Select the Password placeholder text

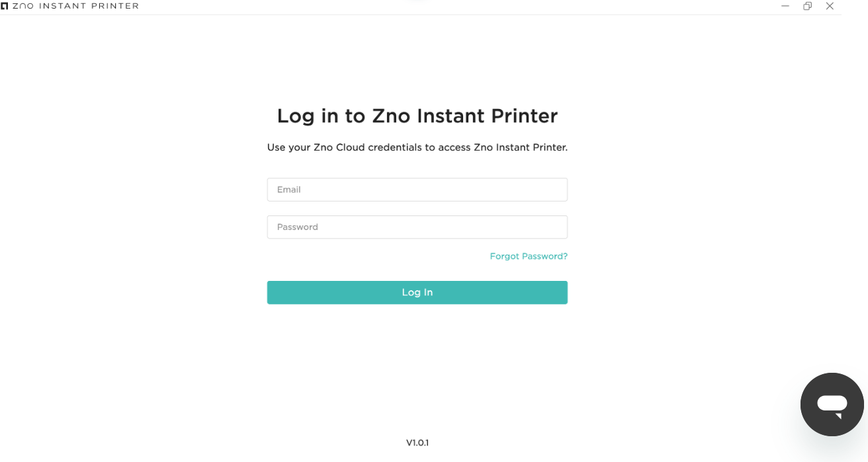pyautogui.click(x=298, y=227)
